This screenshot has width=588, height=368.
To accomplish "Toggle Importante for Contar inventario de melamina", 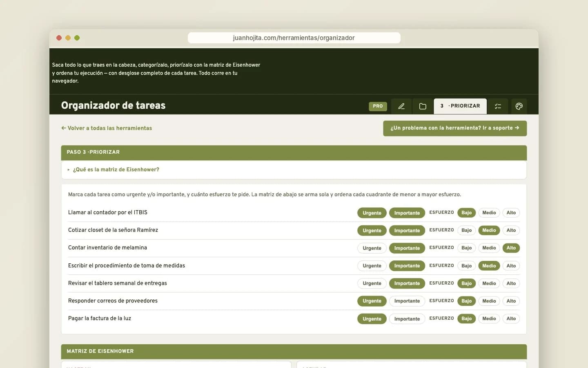I will pos(407,248).
